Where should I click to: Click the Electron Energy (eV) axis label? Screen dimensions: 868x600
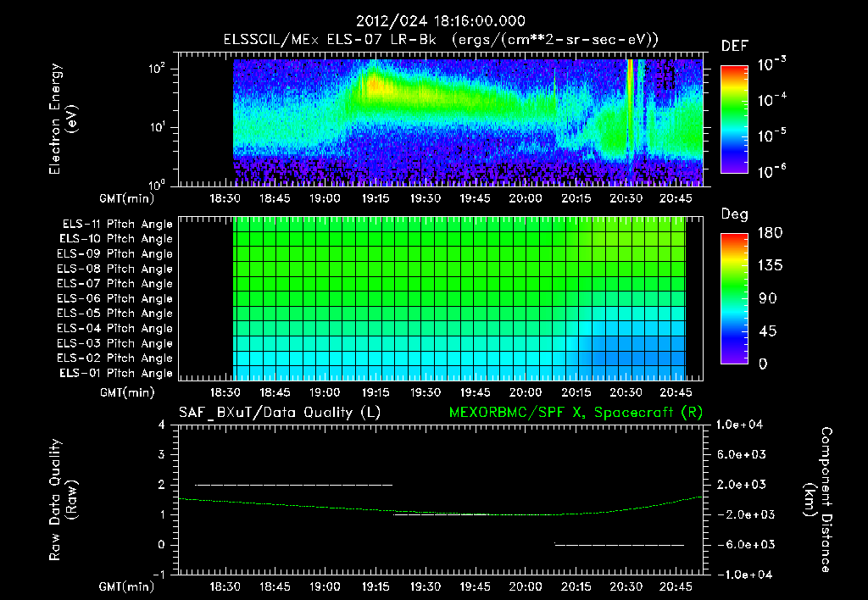[x=63, y=119]
